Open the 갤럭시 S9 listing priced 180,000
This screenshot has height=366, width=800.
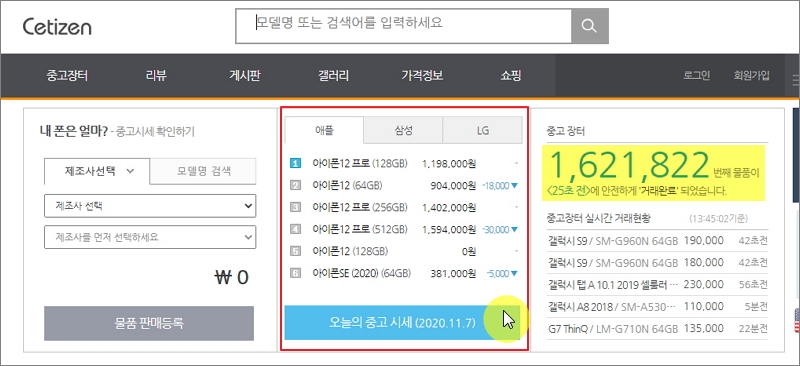click(657, 262)
